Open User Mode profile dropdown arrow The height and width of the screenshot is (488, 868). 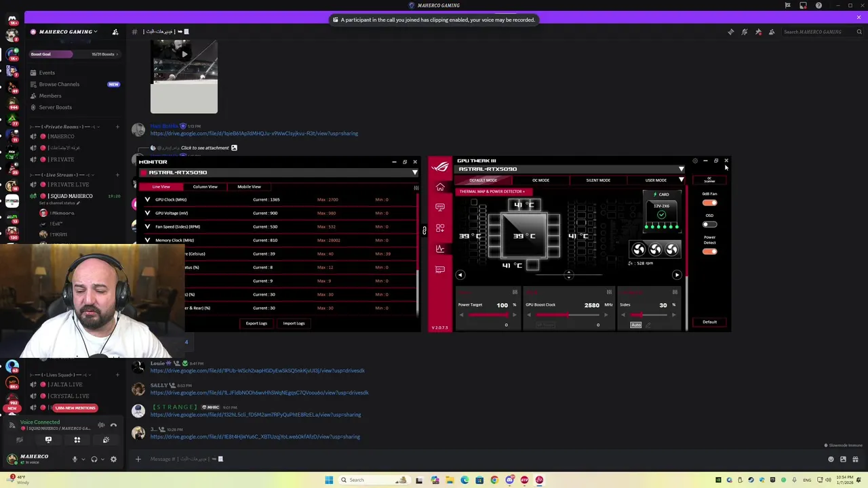pos(681,180)
